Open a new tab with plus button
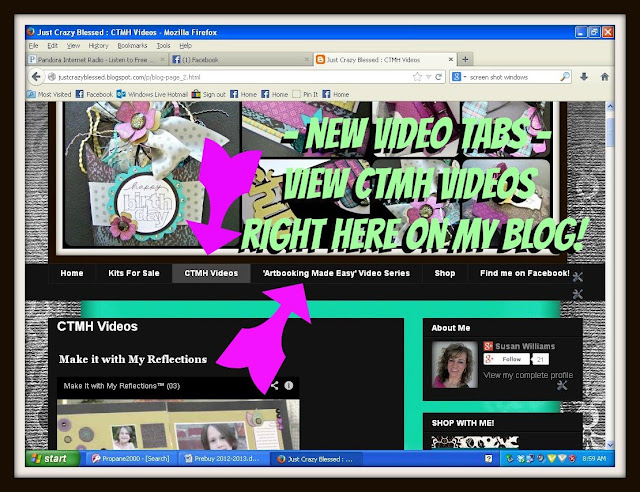Viewport: 640px width, 492px height. click(465, 60)
